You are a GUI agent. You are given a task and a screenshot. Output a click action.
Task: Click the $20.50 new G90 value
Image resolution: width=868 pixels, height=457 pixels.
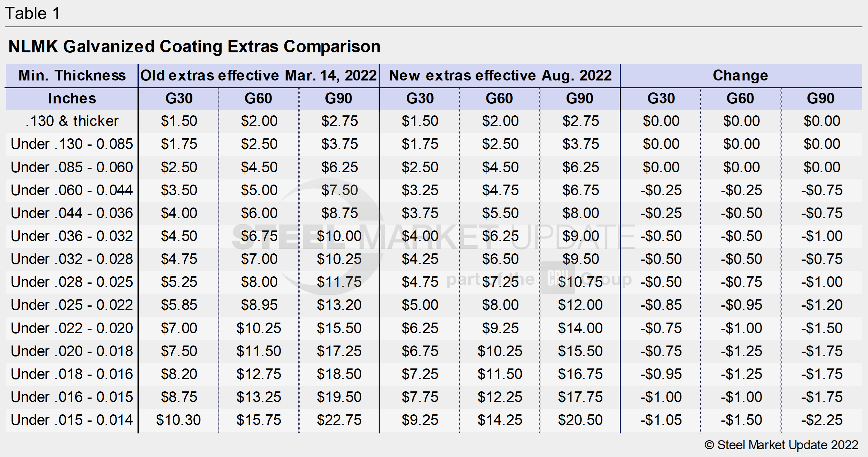pos(580,420)
